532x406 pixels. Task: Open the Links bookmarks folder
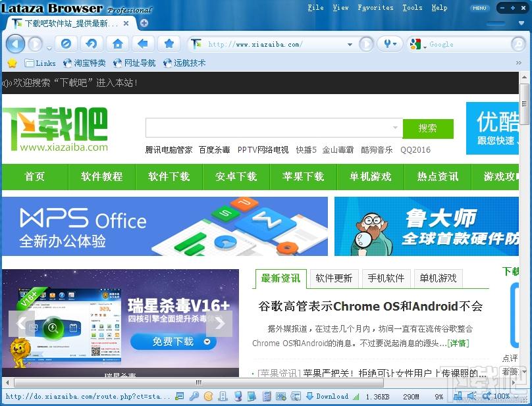pos(40,63)
